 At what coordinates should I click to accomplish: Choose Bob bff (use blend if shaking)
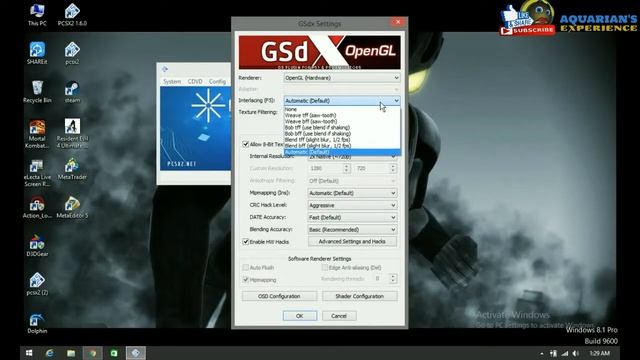342,133
